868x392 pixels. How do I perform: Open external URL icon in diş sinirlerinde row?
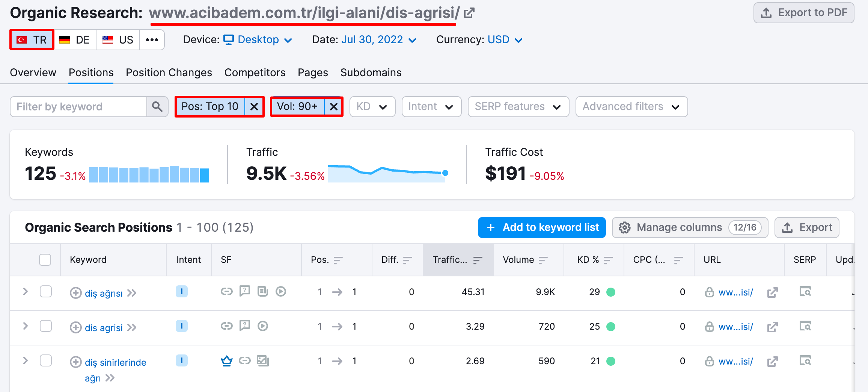pos(772,362)
